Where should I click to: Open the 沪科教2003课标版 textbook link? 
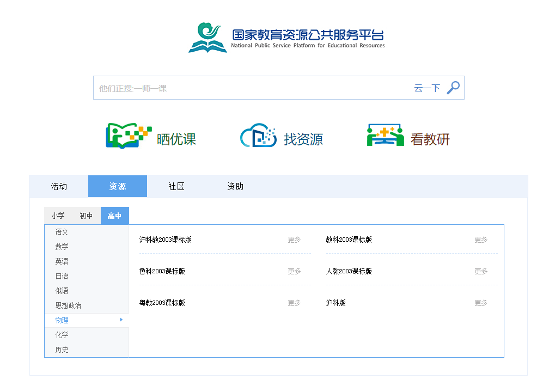(x=166, y=240)
